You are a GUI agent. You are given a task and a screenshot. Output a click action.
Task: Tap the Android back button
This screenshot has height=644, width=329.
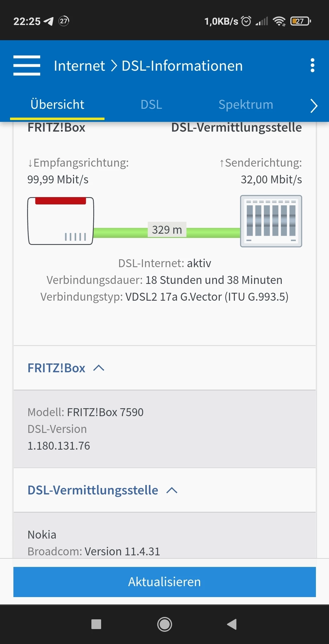[232, 624]
